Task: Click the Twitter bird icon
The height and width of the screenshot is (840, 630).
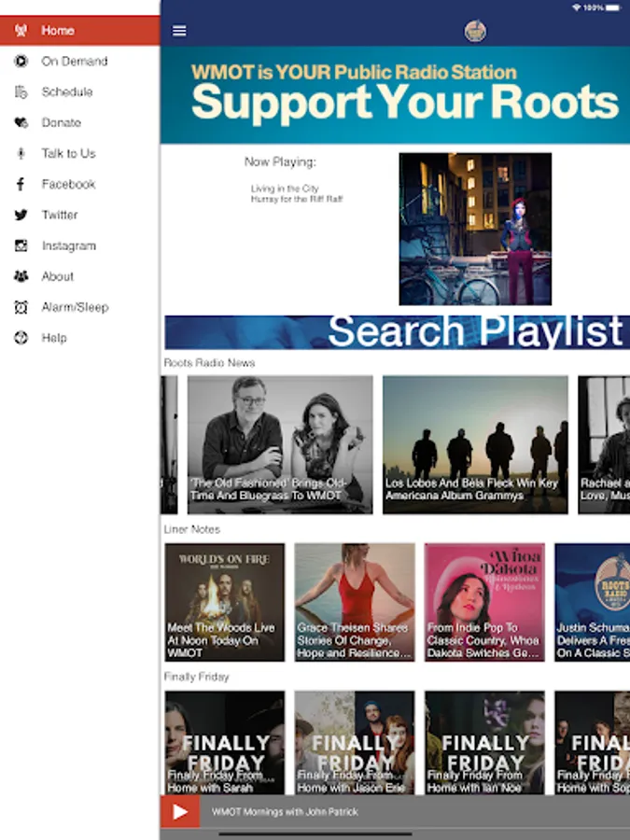Action: coord(21,215)
